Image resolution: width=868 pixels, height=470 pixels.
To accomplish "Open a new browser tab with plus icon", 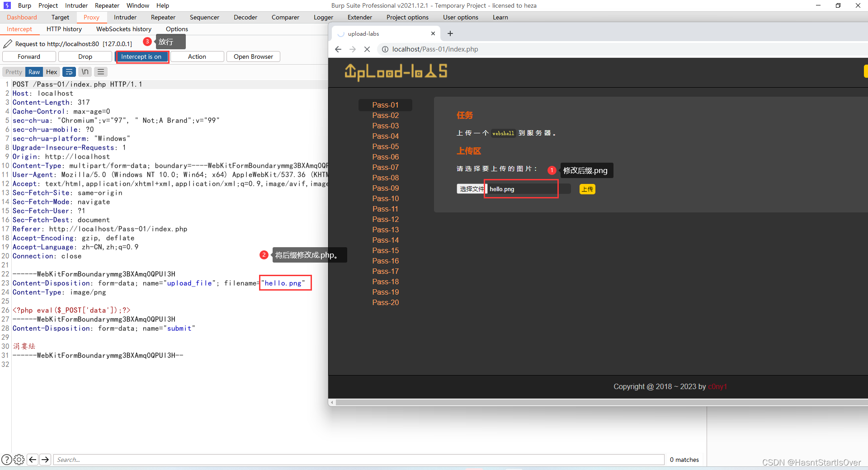I will 450,33.
